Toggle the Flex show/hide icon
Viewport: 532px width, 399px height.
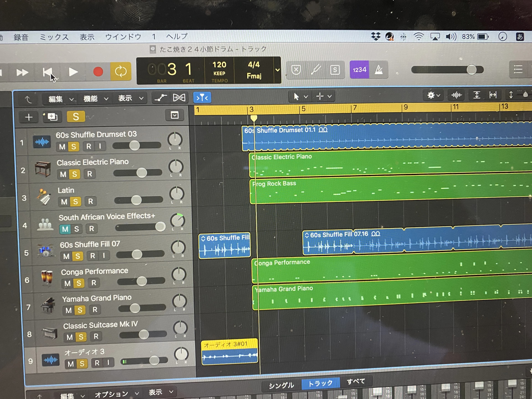click(x=179, y=97)
